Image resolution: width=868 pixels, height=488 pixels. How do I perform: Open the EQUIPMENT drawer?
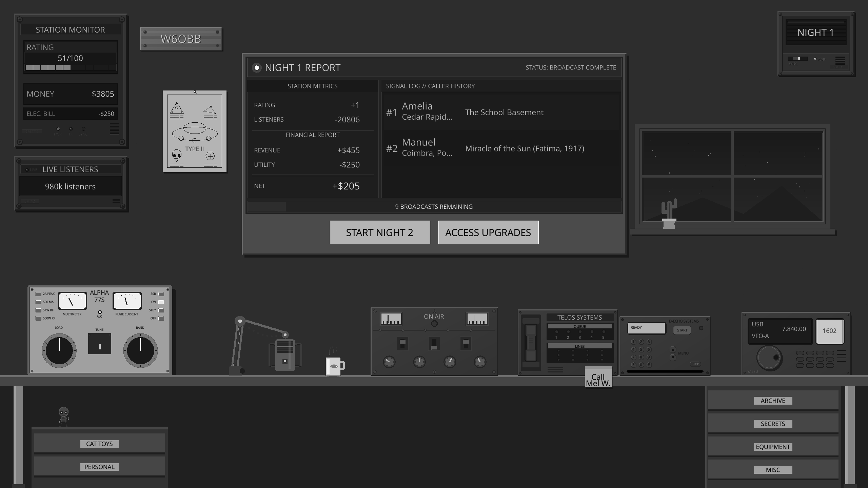click(773, 447)
